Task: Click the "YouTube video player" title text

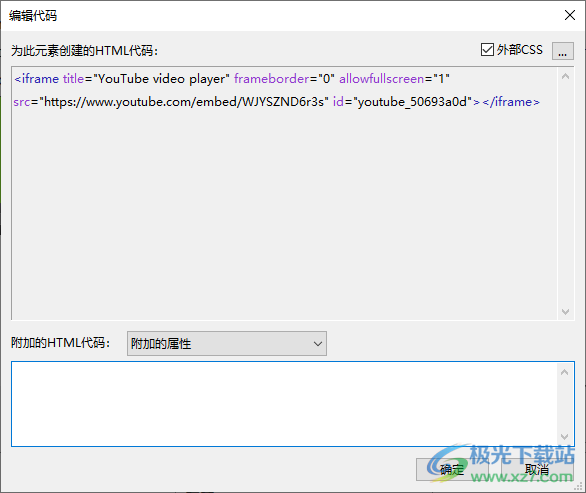Action: coord(161,79)
